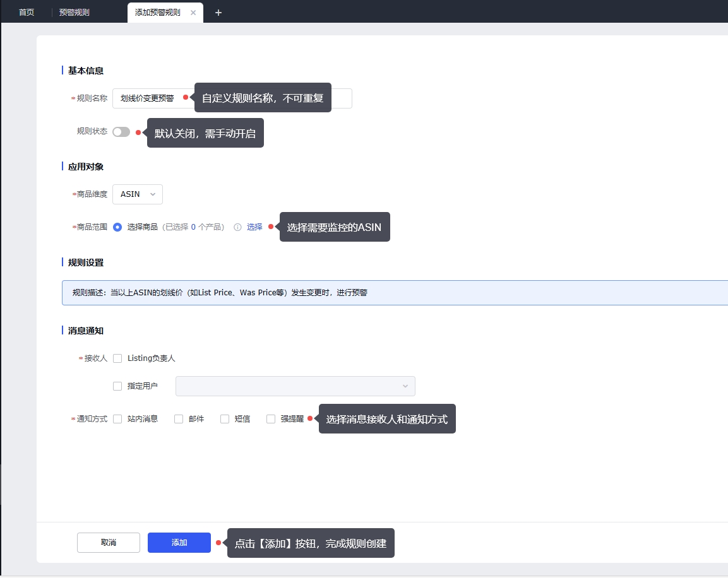Screen dimensions: 728x578
Task: Toggle the 规则状态 switch on
Action: tap(121, 132)
